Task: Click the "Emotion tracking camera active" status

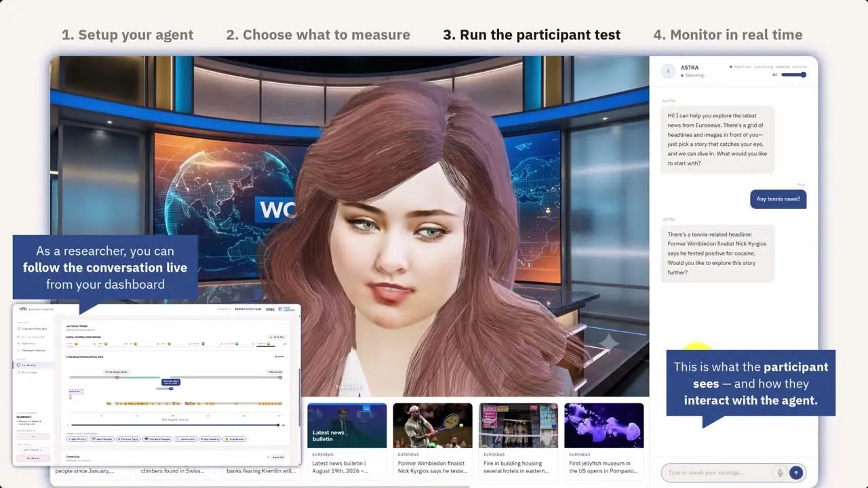Action: coord(770,66)
